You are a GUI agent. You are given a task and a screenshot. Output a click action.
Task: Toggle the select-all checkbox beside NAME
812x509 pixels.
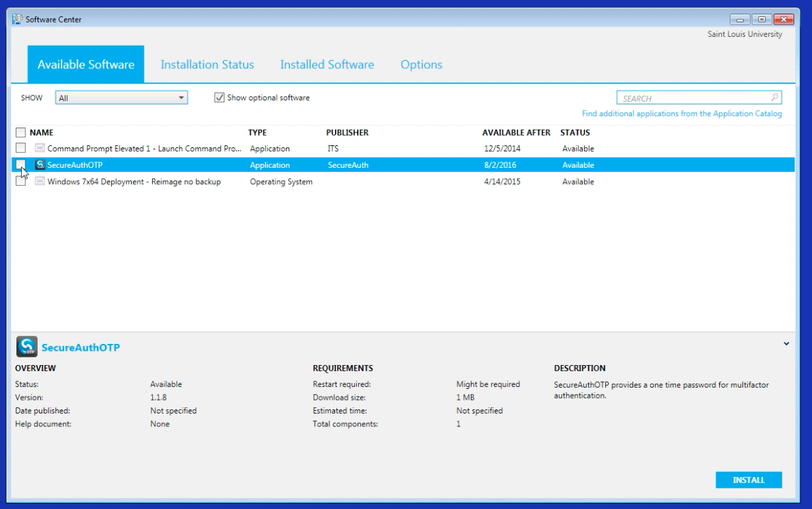[20, 132]
